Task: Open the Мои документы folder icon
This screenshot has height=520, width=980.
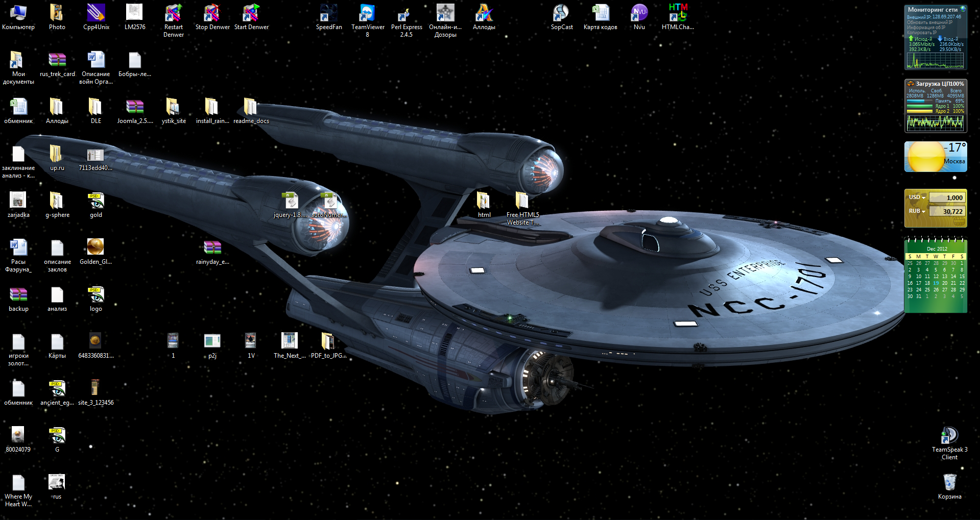Action: coord(18,67)
